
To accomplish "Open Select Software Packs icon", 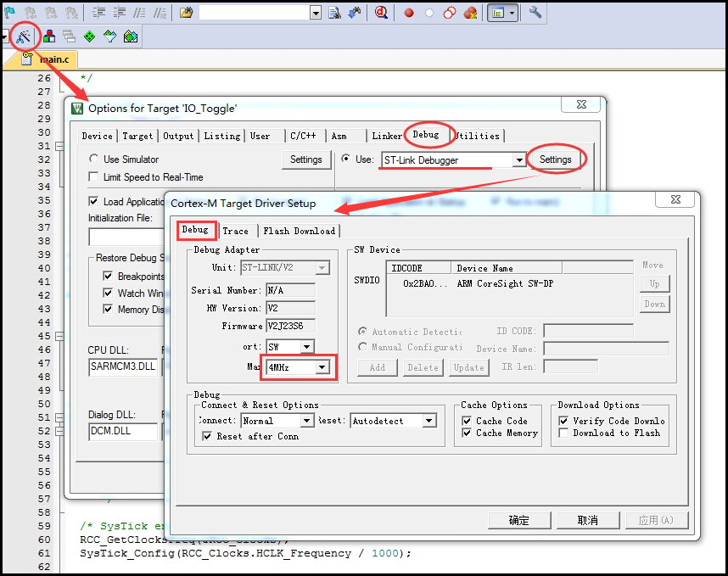I will click(110, 36).
